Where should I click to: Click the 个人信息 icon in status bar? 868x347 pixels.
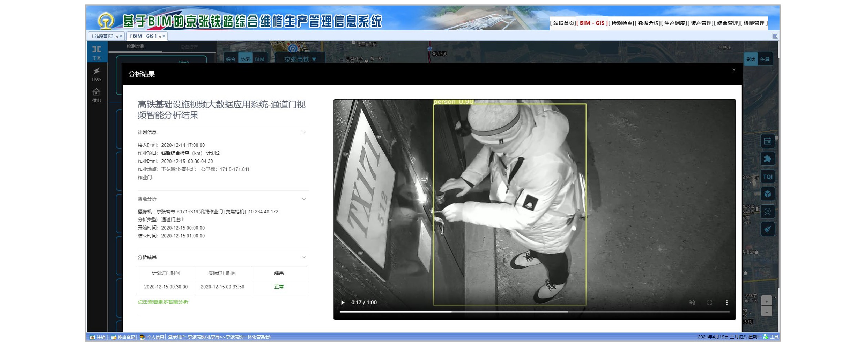pyautogui.click(x=142, y=337)
